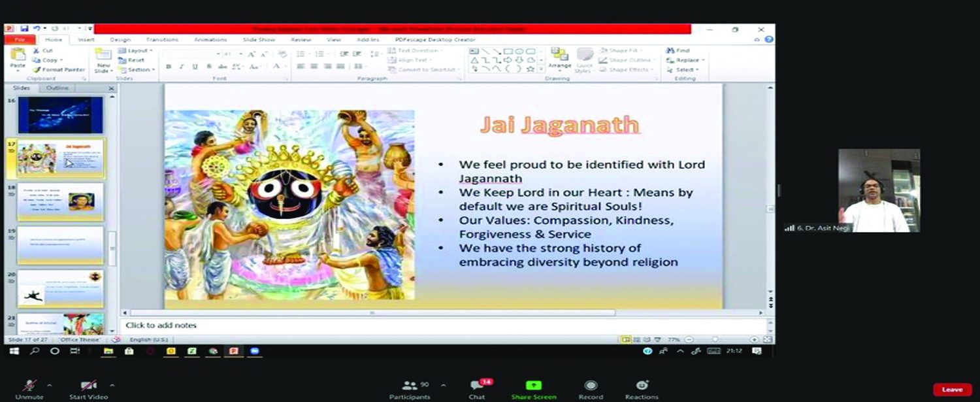The width and height of the screenshot is (980, 402).
Task: Open the Outline tab in slide pane
Action: click(x=57, y=88)
